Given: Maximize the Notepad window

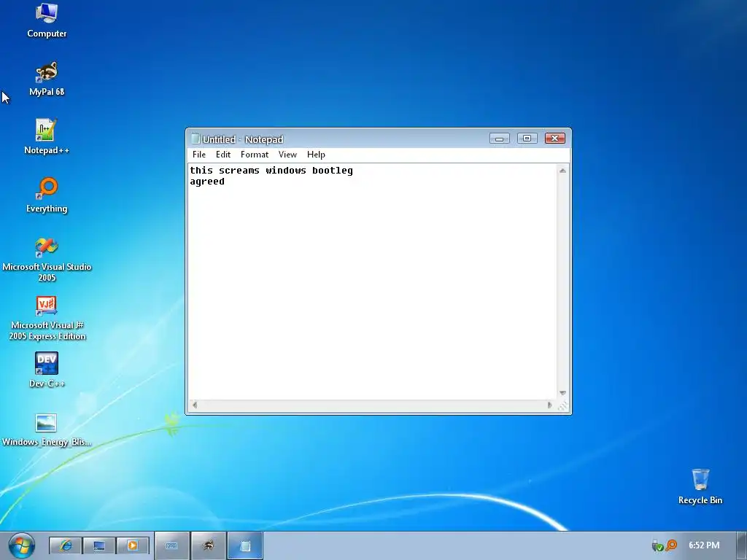Looking at the screenshot, I should point(527,139).
